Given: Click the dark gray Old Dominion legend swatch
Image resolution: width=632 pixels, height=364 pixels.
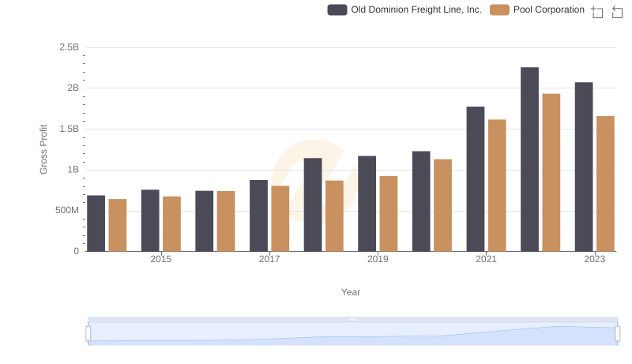Looking at the screenshot, I should pyautogui.click(x=337, y=9).
